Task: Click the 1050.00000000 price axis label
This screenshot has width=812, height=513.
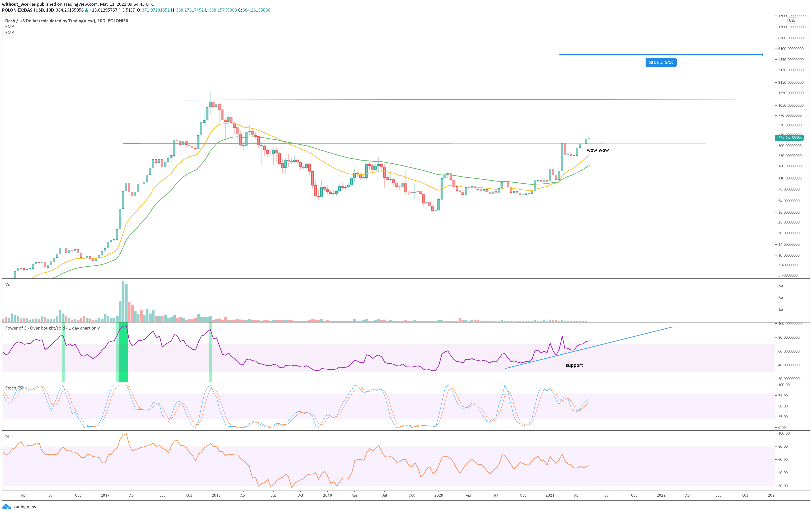Action: point(791,106)
